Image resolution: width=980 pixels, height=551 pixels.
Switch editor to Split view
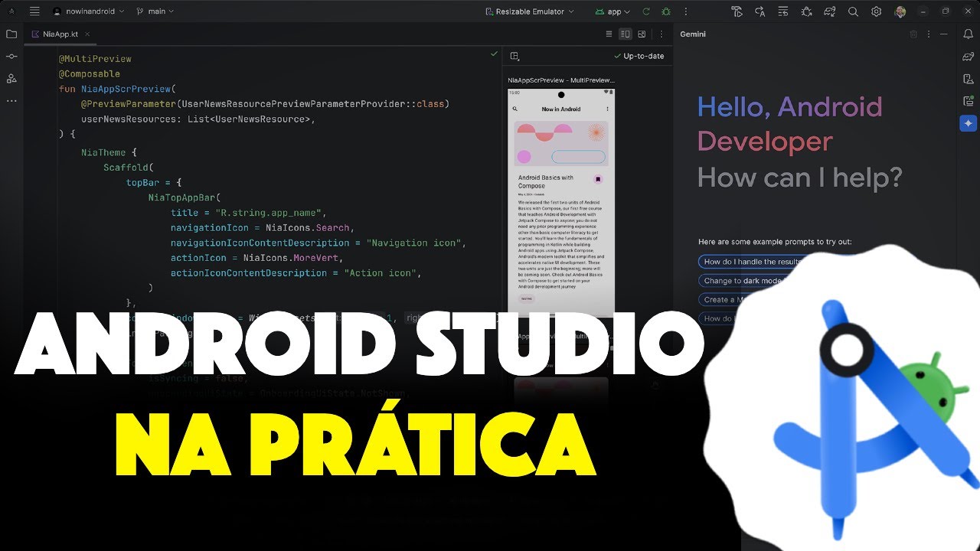coord(625,34)
